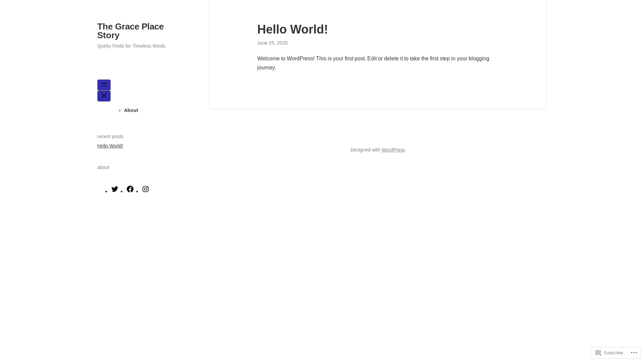Image resolution: width=644 pixels, height=362 pixels.
Task: Open the hamburger menu button
Action: [104, 85]
